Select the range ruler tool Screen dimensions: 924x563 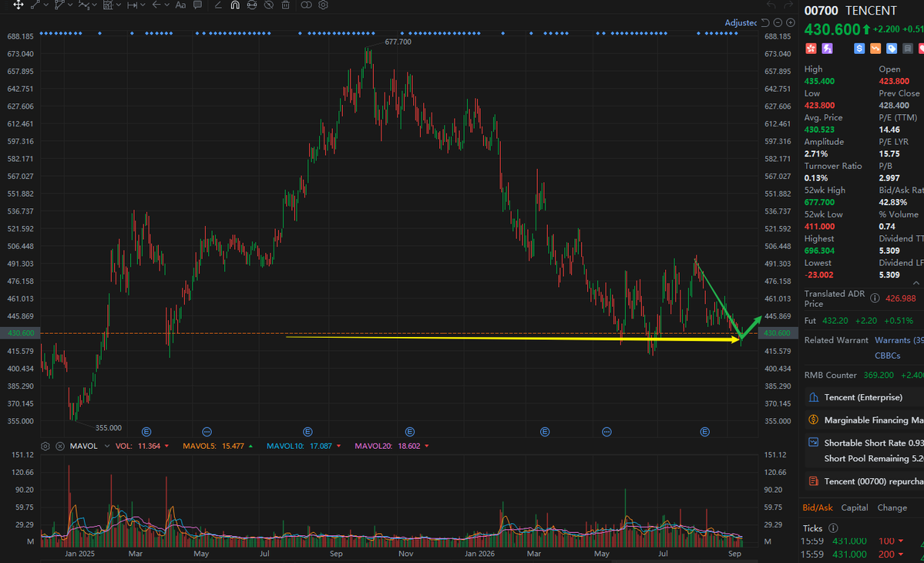(x=132, y=5)
